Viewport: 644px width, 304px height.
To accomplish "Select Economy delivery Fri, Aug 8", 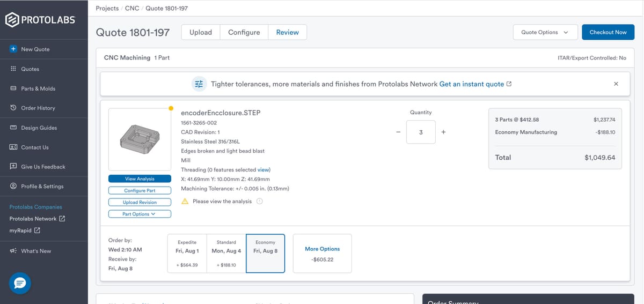I will pos(265,254).
